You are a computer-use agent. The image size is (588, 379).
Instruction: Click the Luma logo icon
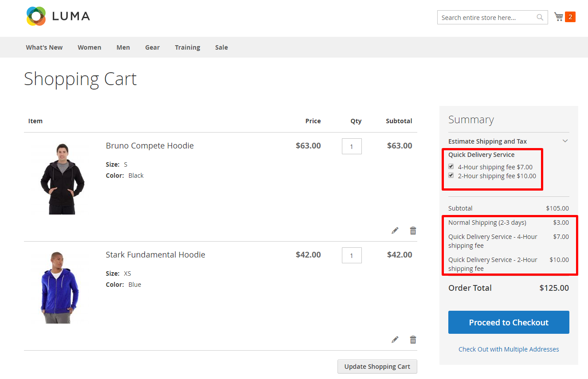coord(36,16)
